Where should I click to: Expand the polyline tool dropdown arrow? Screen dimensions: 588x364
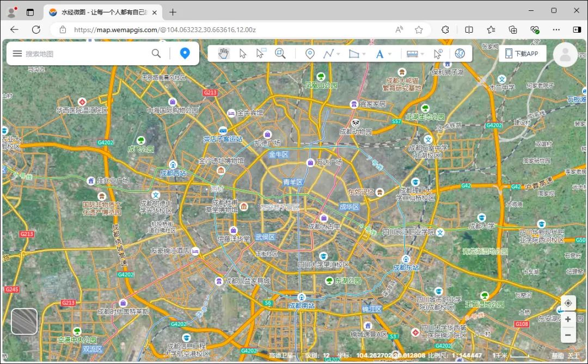coord(339,54)
